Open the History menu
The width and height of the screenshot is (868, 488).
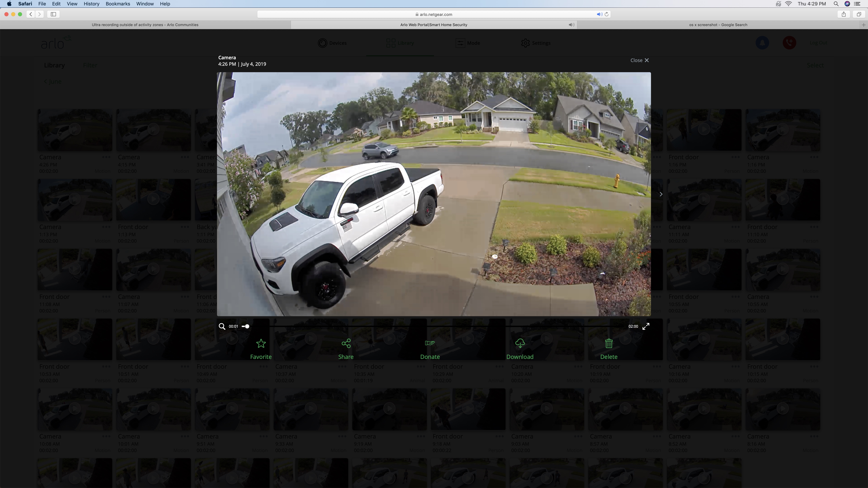(x=91, y=4)
